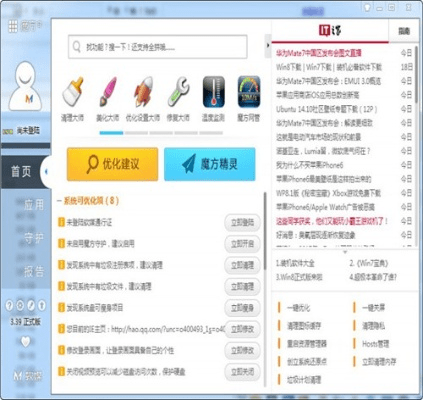Select 报告 in the left sidebar

pos(33,271)
